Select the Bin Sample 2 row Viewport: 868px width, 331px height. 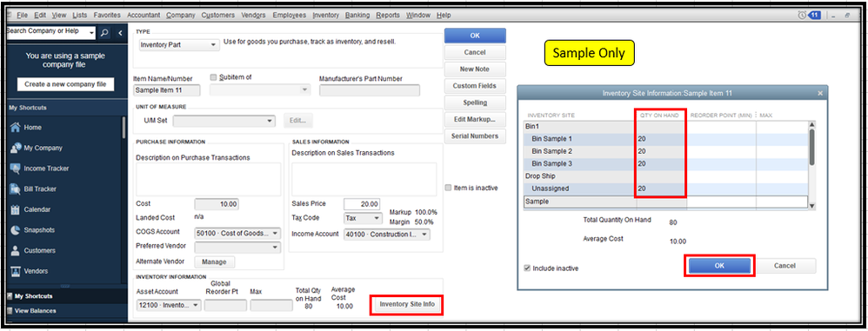tap(666, 151)
